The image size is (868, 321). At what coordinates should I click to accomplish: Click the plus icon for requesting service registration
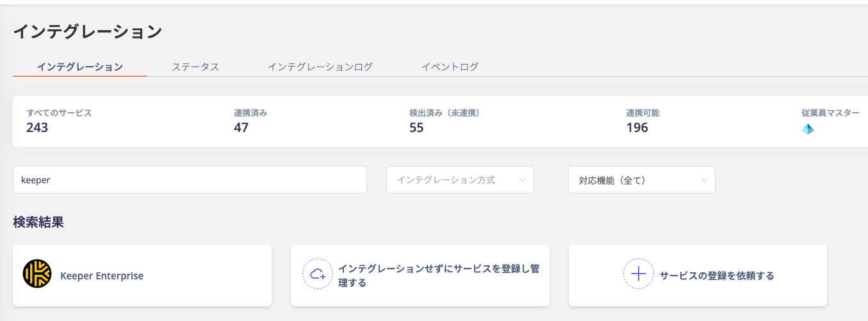[x=639, y=274]
